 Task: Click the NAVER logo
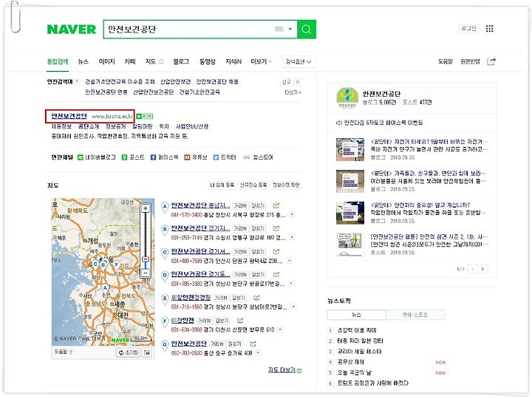[x=72, y=29]
